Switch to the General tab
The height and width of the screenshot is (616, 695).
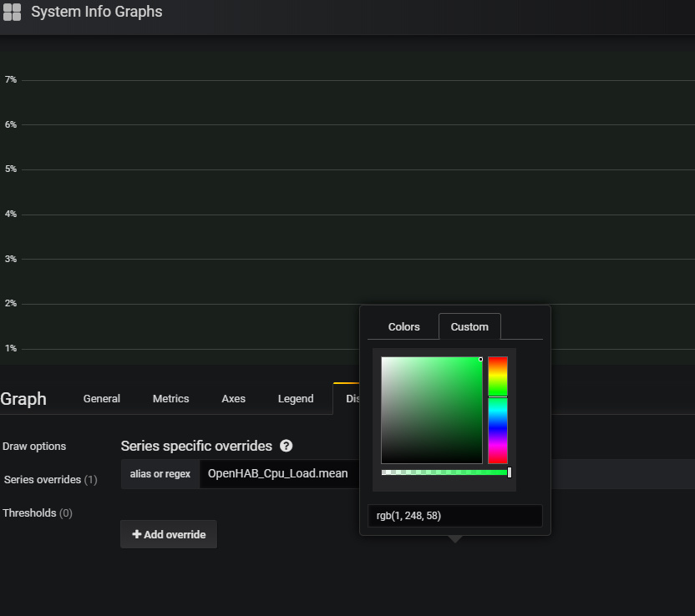[101, 398]
